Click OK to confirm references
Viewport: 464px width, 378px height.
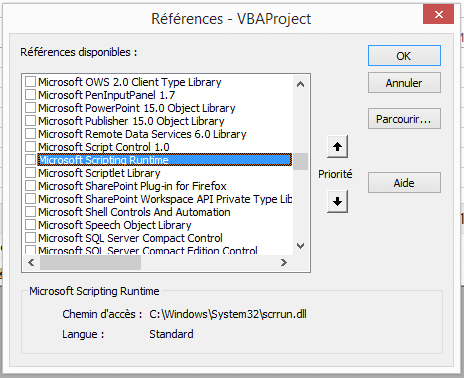[x=404, y=56]
